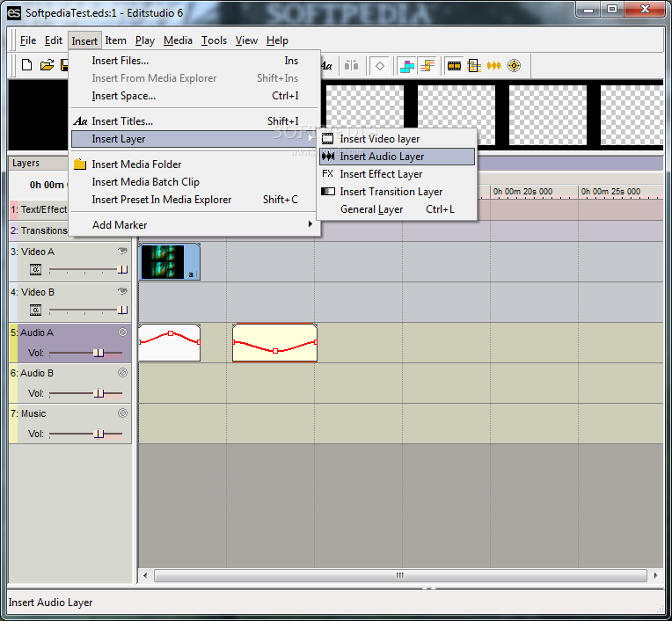Open the File menu
Viewport: 672px width, 621px height.
[28, 40]
